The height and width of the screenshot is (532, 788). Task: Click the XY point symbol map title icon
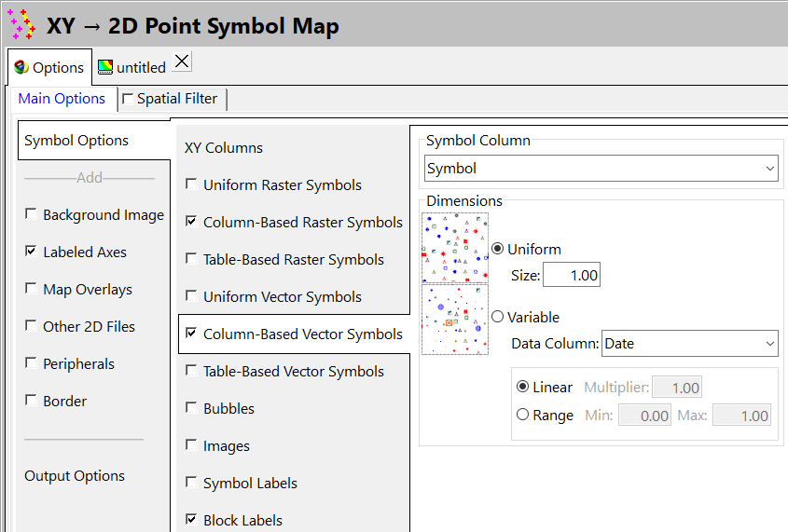tap(21, 24)
